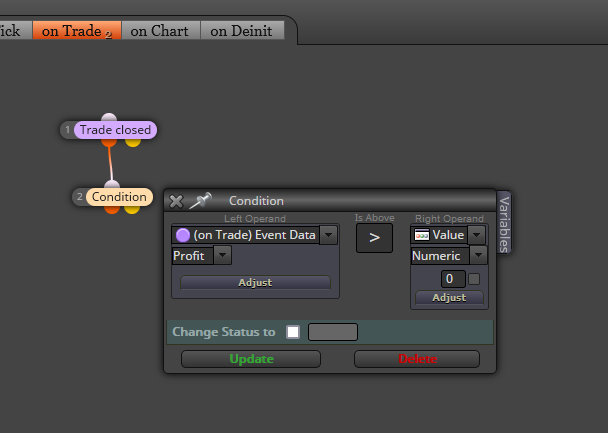Viewport: 608px width, 433px height.
Task: Open the Numeric dropdown
Action: pos(478,255)
